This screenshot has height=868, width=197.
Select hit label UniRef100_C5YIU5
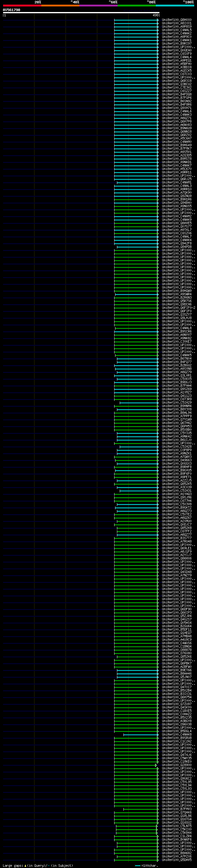[176, 433]
